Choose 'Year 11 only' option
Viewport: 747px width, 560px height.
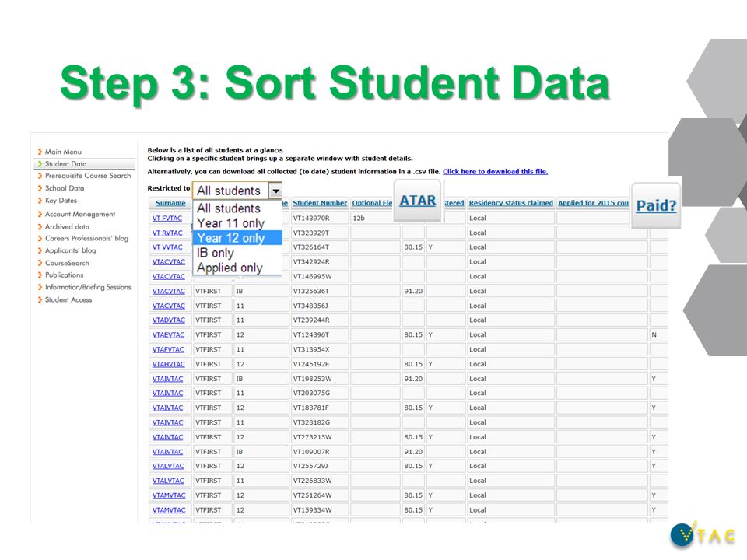point(230,223)
